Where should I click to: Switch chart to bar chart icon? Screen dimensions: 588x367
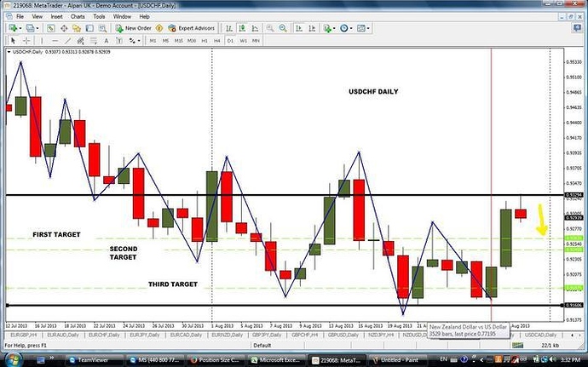click(x=229, y=28)
